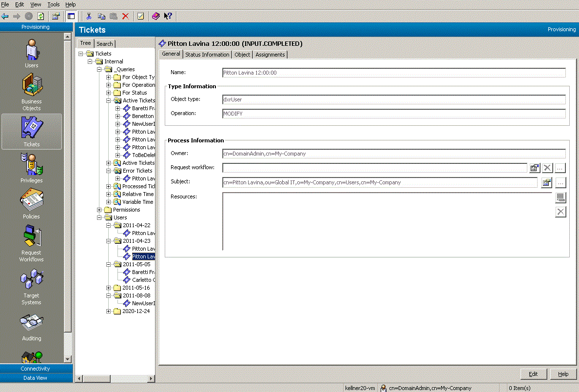579x392 pixels.
Task: Clear the Request workflow field using its X icon
Action: pos(547,168)
